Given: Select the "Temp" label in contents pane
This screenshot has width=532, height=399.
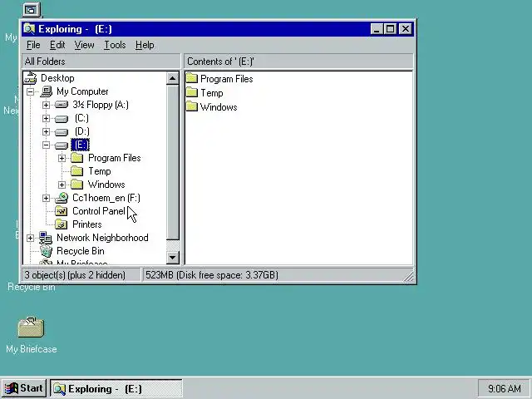Looking at the screenshot, I should 212,93.
